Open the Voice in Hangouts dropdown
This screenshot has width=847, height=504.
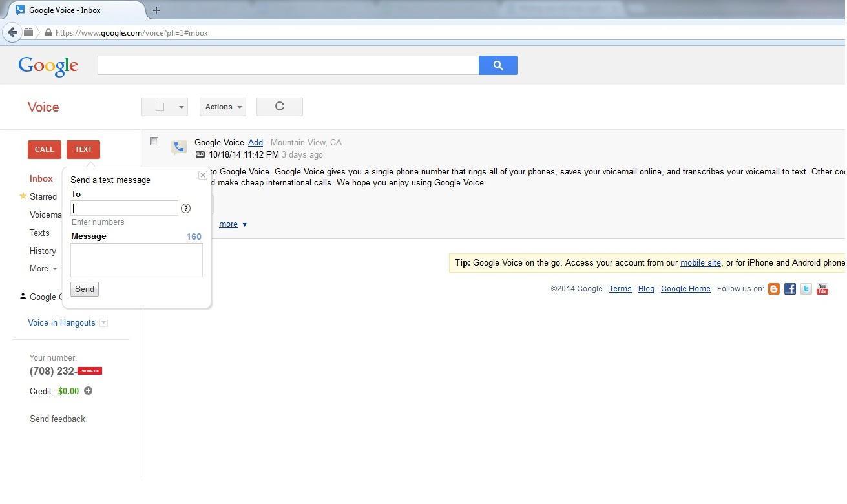tap(103, 322)
